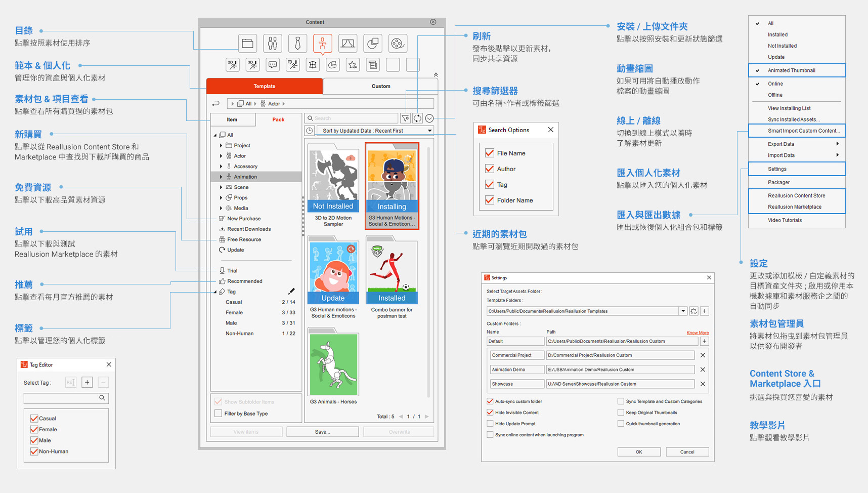
Task: Click the back arrow beside breadcrumb
Action: (216, 103)
